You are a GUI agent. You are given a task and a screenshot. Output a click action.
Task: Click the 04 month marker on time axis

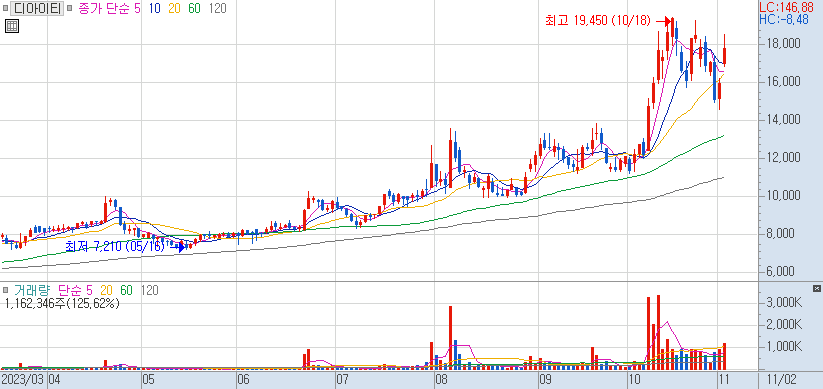click(55, 379)
